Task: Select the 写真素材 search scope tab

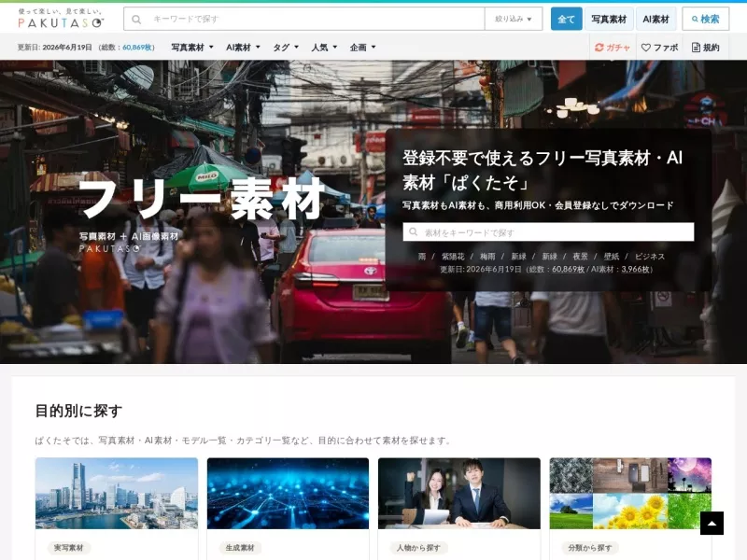Action: [609, 19]
